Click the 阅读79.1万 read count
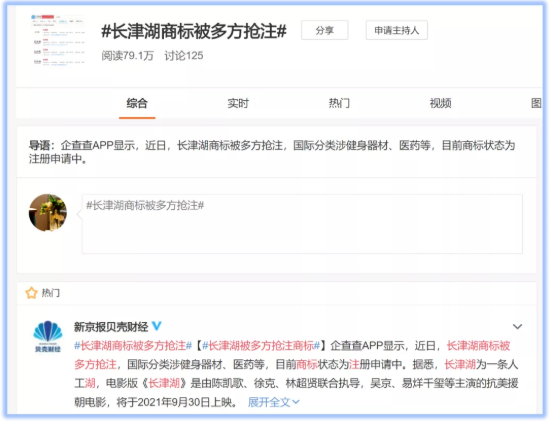The height and width of the screenshot is (421, 551). (x=128, y=56)
